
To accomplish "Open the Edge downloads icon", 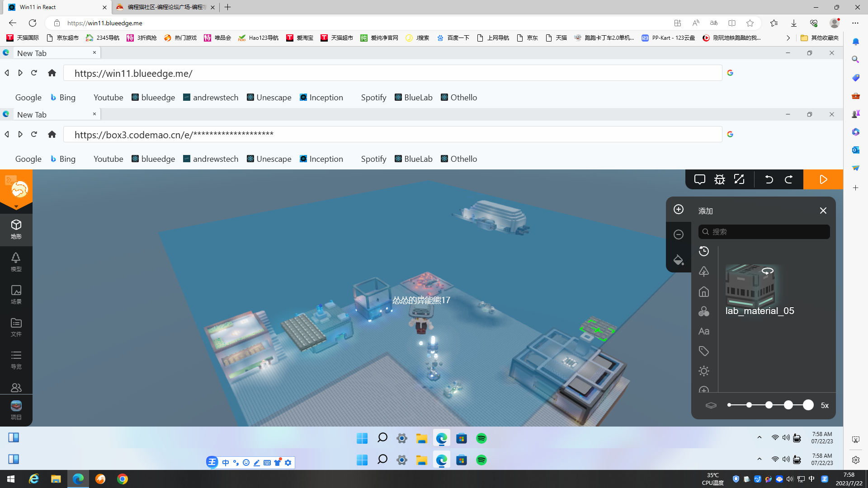I will click(x=794, y=23).
